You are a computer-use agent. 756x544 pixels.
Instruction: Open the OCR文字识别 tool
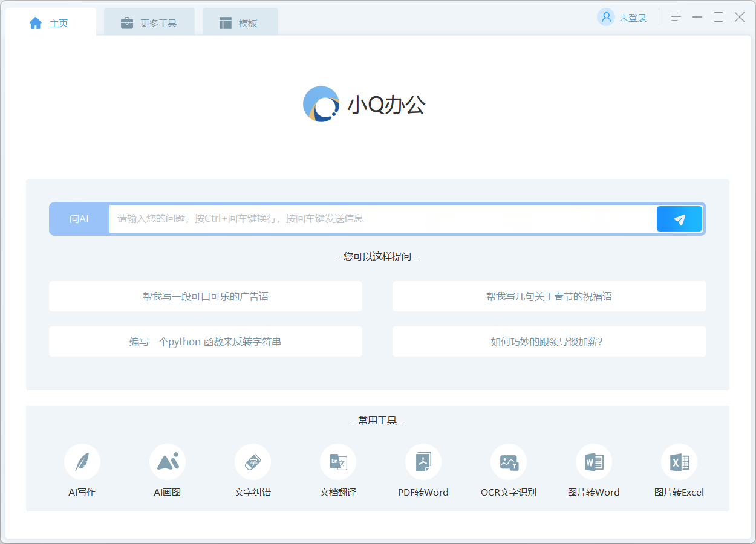coord(509,471)
